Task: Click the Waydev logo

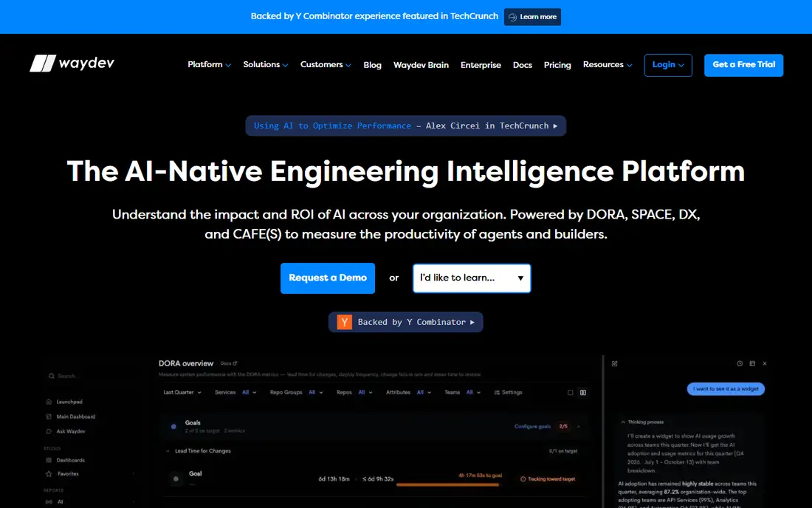Action: [72, 63]
